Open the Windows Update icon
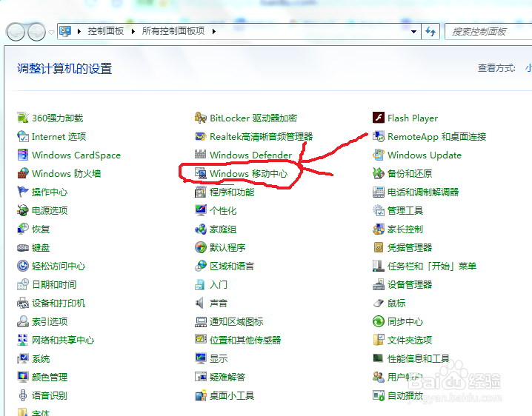The image size is (532, 416). pos(379,155)
